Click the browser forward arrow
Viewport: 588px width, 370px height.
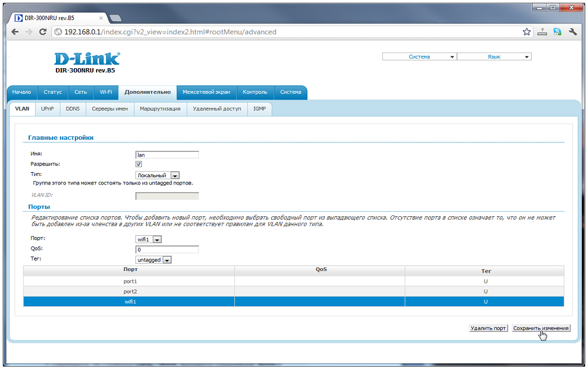click(29, 32)
